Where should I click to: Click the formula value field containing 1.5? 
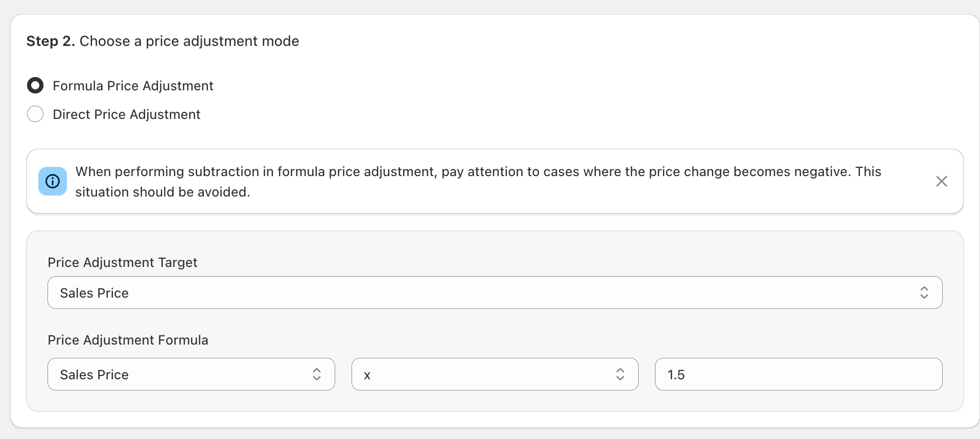[x=799, y=374]
